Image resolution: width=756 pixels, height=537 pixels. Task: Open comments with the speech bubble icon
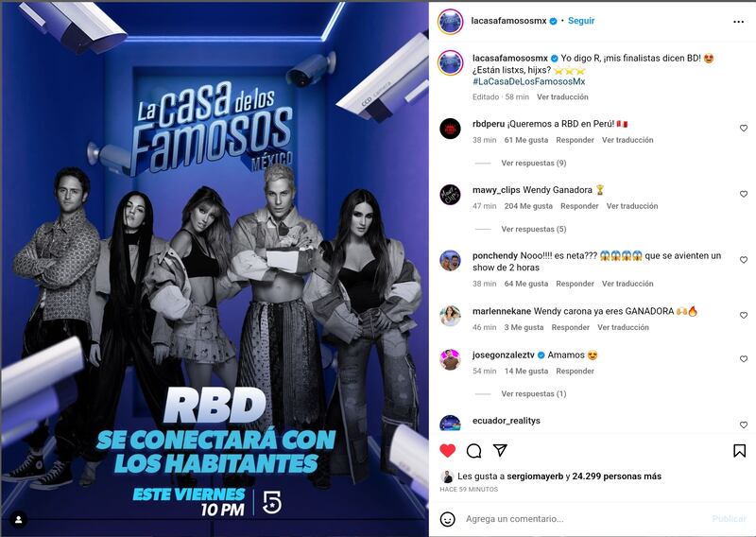(474, 451)
